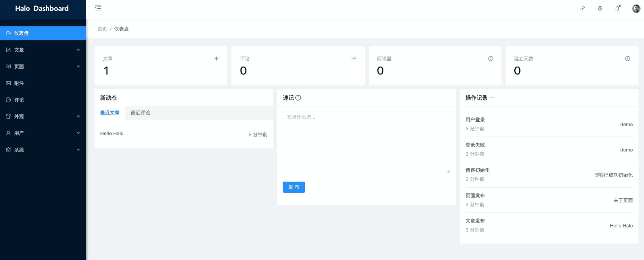Open the Hello Halo recent post
644x260 pixels.
tap(112, 133)
